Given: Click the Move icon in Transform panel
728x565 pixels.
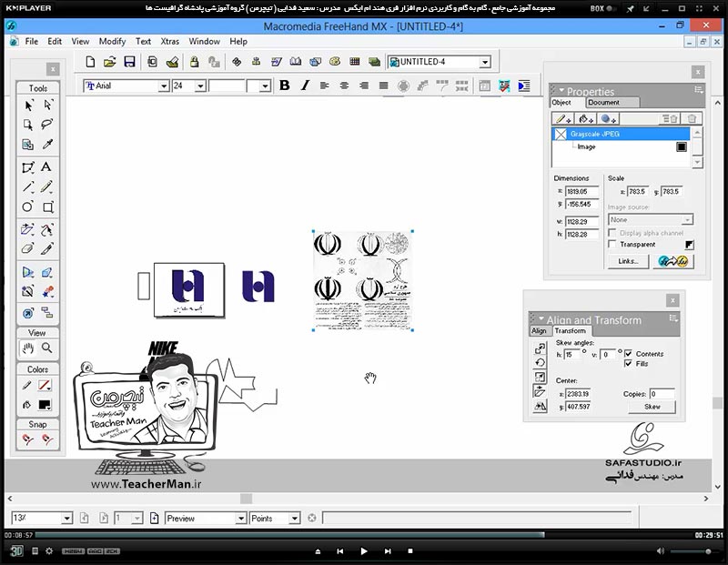Looking at the screenshot, I should [x=540, y=348].
